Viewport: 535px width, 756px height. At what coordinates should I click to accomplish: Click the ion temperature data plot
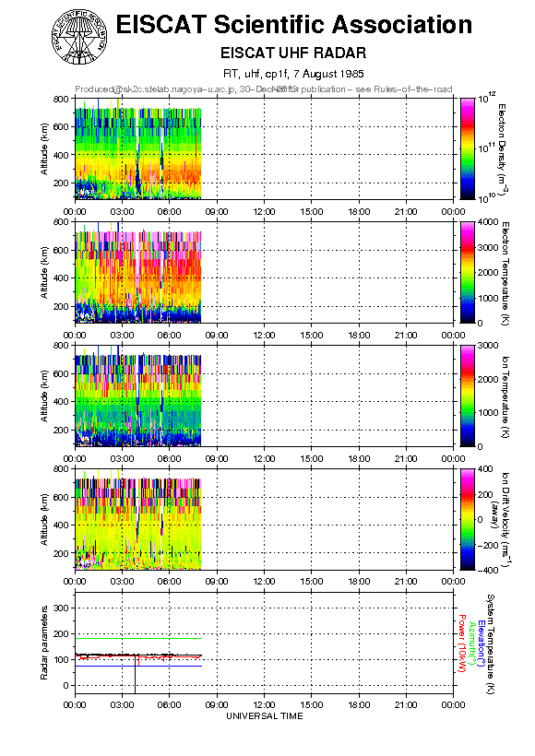coord(138,396)
